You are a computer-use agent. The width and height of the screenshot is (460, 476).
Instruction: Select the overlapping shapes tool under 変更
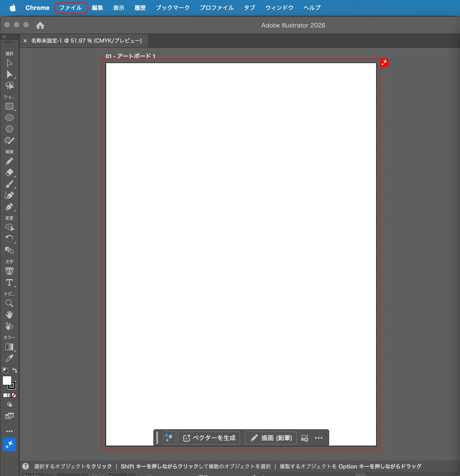[x=10, y=250]
